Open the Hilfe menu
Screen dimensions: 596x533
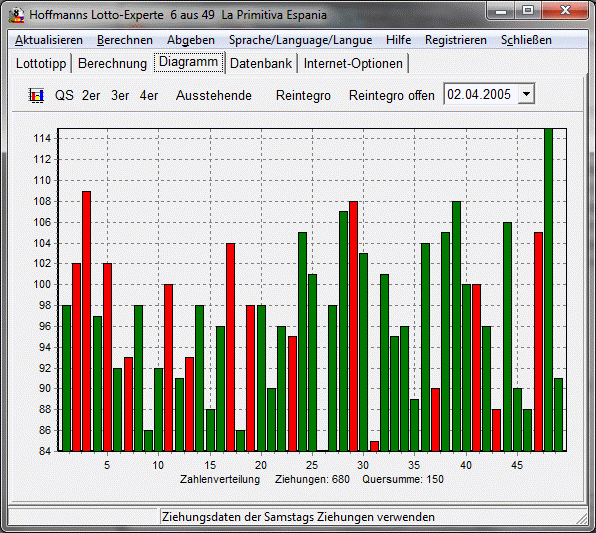coord(398,40)
